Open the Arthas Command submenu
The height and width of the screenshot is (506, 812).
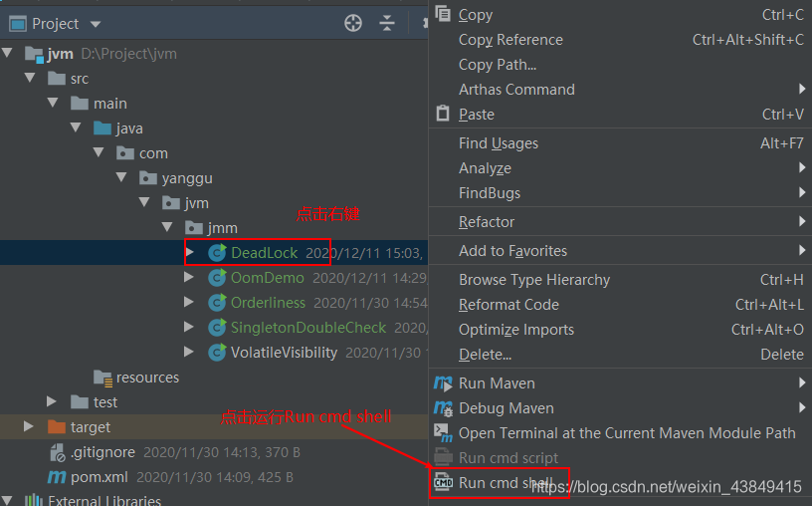pos(620,90)
